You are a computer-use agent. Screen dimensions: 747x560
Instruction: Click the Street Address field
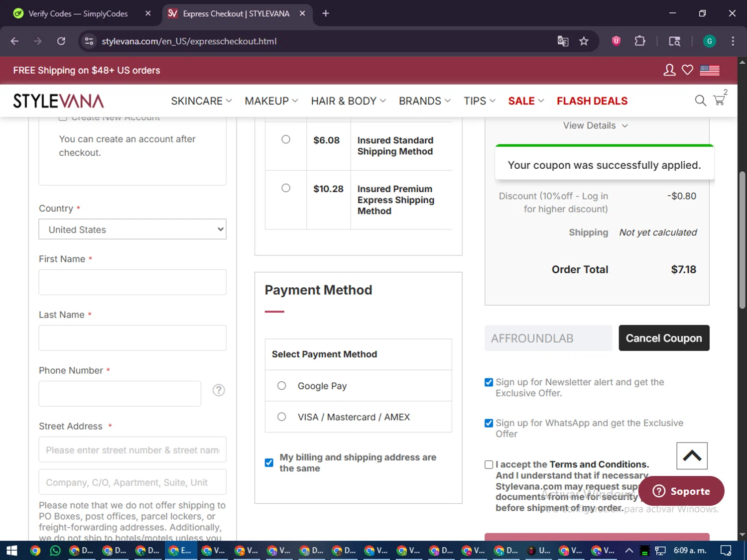(132, 450)
